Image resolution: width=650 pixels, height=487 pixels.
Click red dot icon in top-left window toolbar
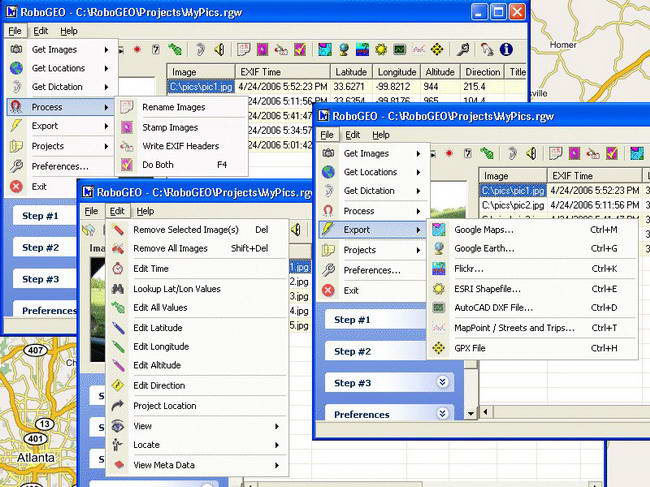point(137,50)
